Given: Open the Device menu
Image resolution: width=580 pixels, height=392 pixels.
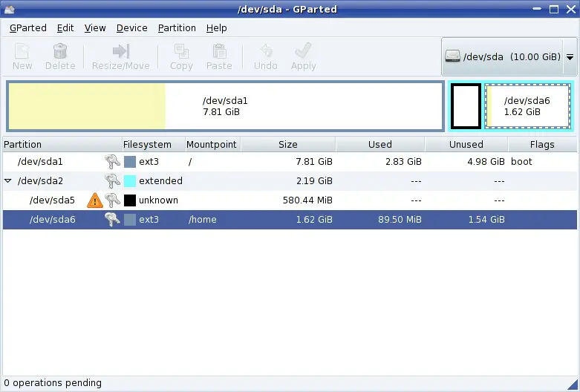Looking at the screenshot, I should coord(131,28).
